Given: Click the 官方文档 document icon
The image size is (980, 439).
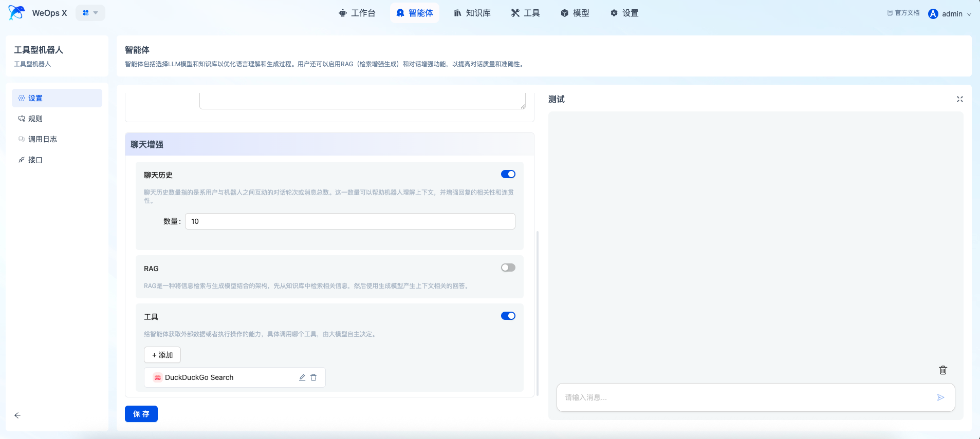Looking at the screenshot, I should point(890,13).
